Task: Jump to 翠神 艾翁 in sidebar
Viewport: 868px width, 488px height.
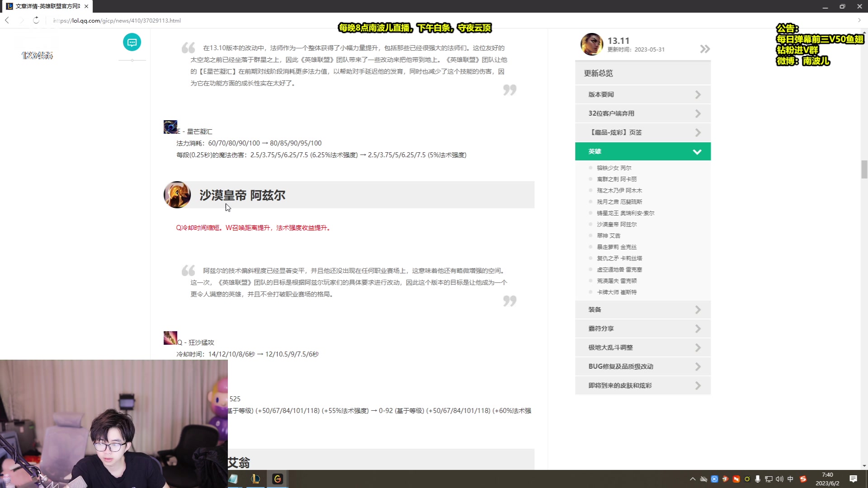Action: 609,236
